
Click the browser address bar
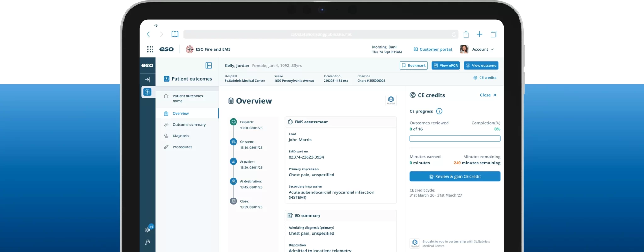[x=321, y=34]
